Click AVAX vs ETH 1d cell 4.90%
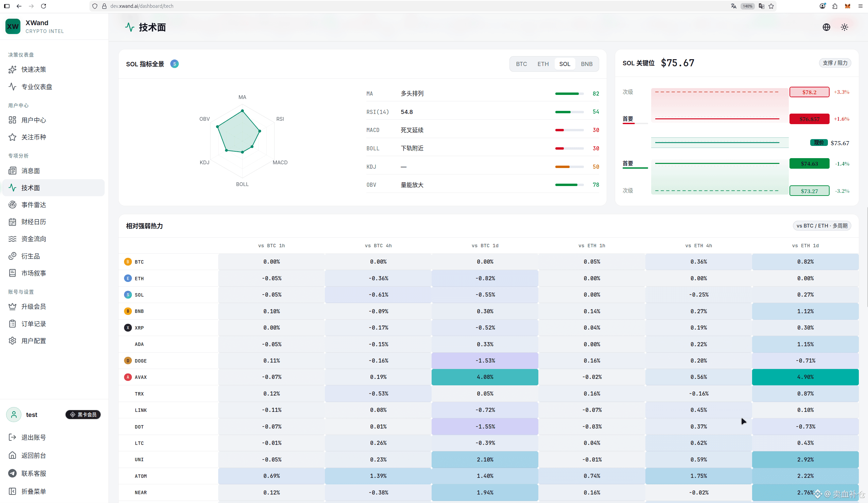868x503 pixels. point(805,377)
